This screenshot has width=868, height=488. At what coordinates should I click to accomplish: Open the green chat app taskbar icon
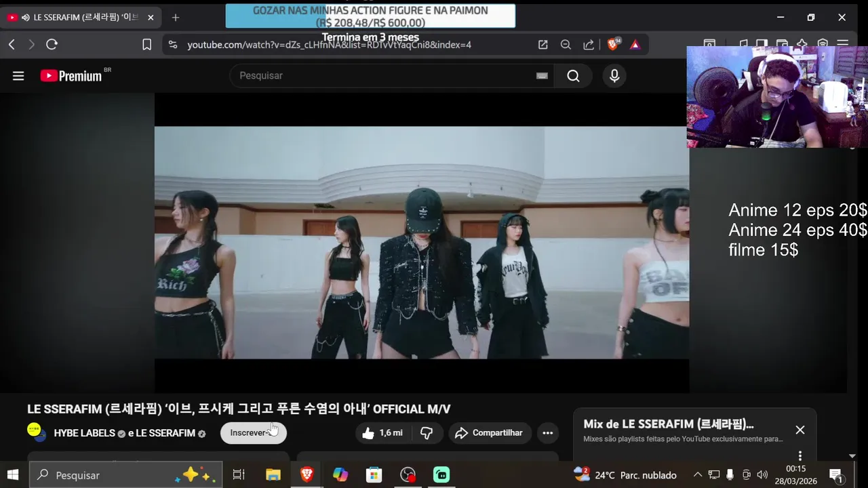[x=441, y=475]
